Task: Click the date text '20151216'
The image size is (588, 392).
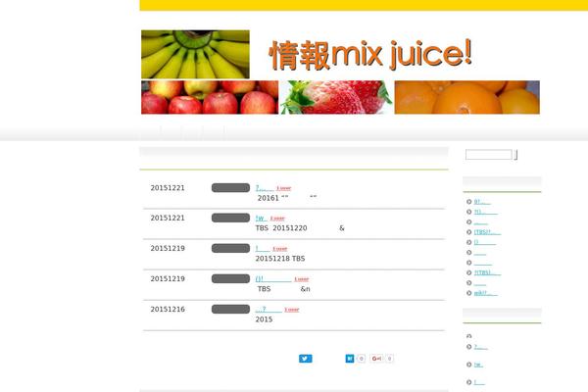Action: (x=168, y=309)
